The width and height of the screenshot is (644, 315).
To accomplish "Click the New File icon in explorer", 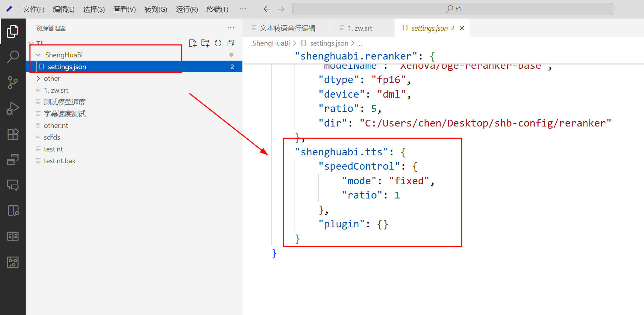I will pyautogui.click(x=192, y=43).
